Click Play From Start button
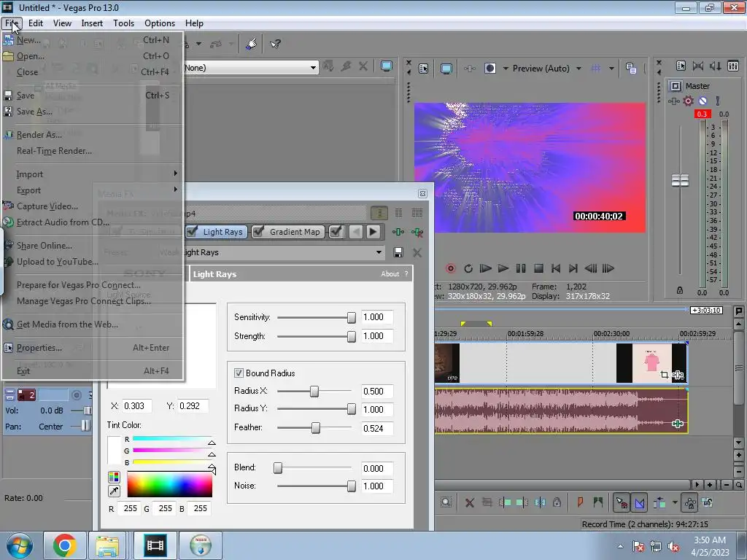 coord(485,268)
